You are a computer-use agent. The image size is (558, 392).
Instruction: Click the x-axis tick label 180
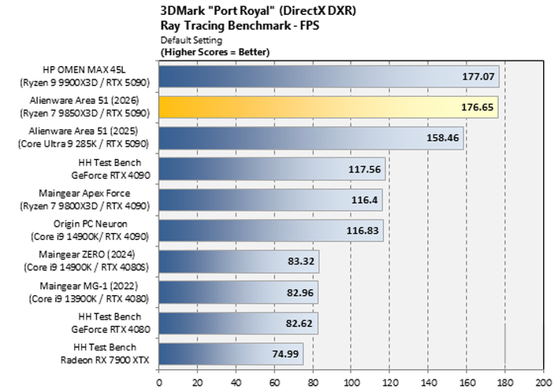[505, 383]
